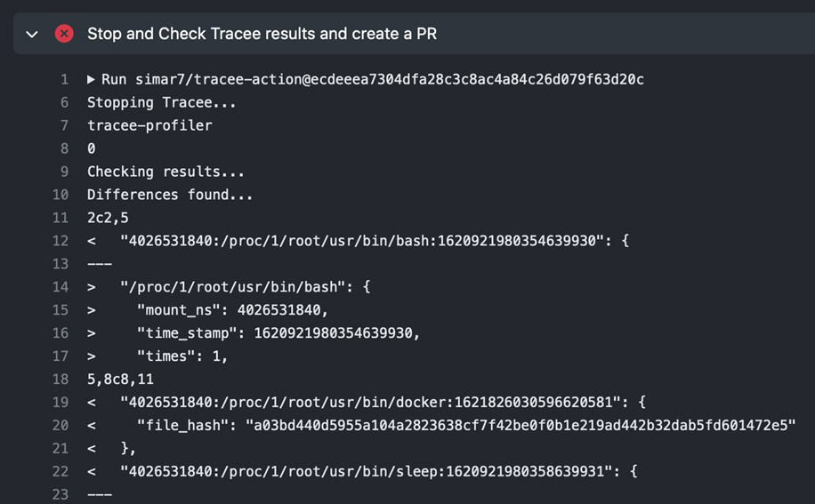815x504 pixels.
Task: Click line number 10 Differences found
Action: coord(61,195)
